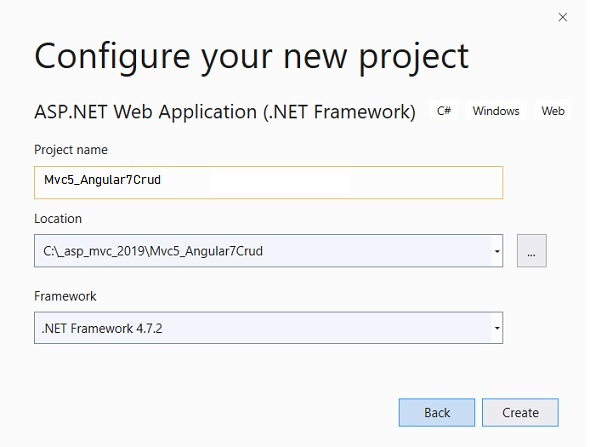
Task: Click empty space inside Project name field
Action: click(x=331, y=182)
